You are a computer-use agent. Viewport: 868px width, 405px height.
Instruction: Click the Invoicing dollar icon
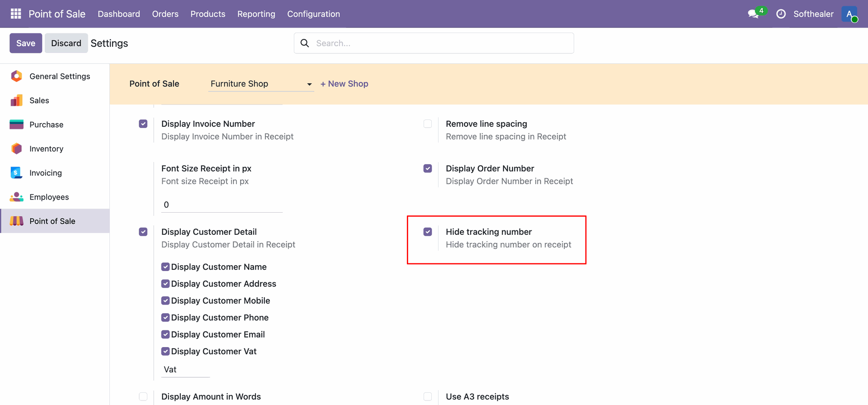click(x=16, y=172)
